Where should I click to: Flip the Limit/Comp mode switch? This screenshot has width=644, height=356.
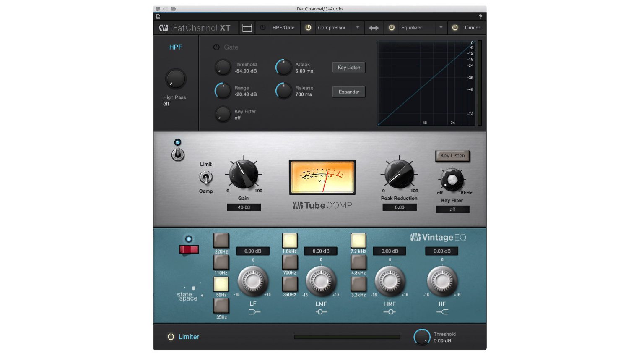pos(206,178)
